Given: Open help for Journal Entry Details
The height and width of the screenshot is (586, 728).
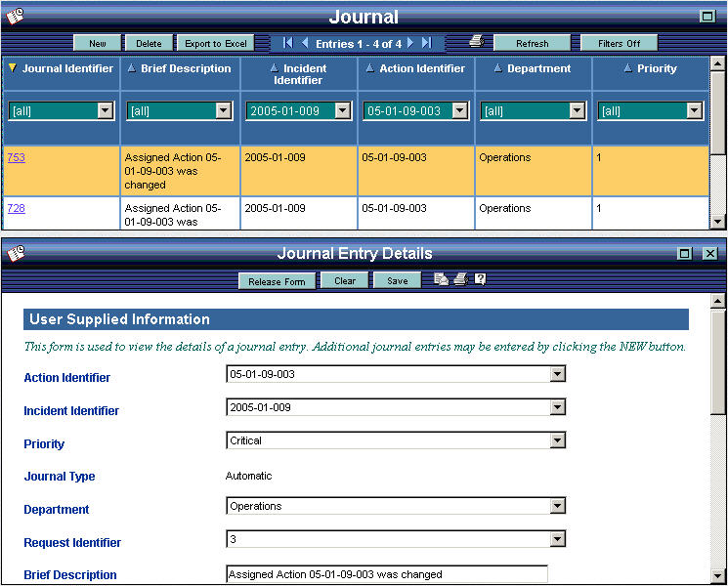Looking at the screenshot, I should point(480,279).
